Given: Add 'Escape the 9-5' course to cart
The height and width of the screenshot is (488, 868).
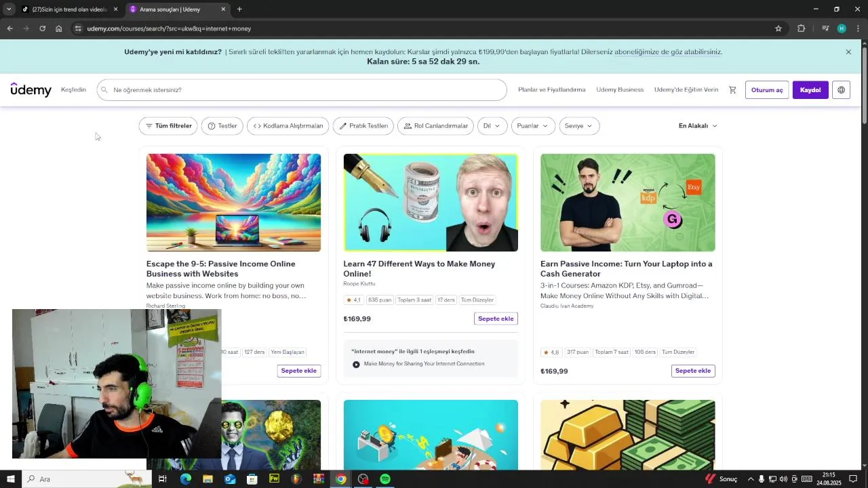Looking at the screenshot, I should pyautogui.click(x=299, y=371).
